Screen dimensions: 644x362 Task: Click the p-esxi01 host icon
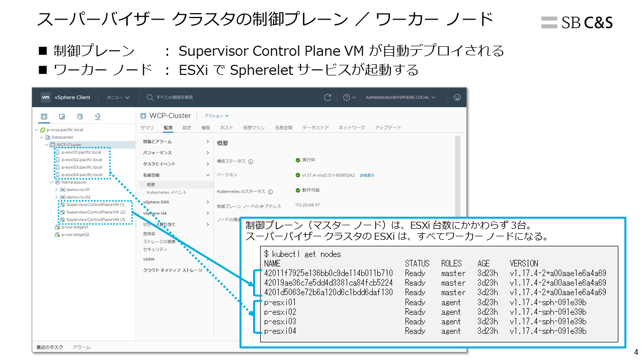pyautogui.click(x=57, y=152)
